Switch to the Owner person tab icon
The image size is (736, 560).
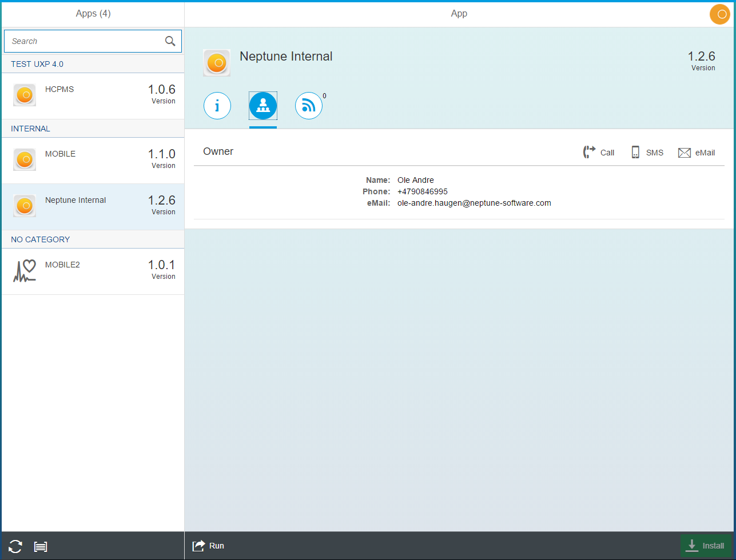point(262,106)
